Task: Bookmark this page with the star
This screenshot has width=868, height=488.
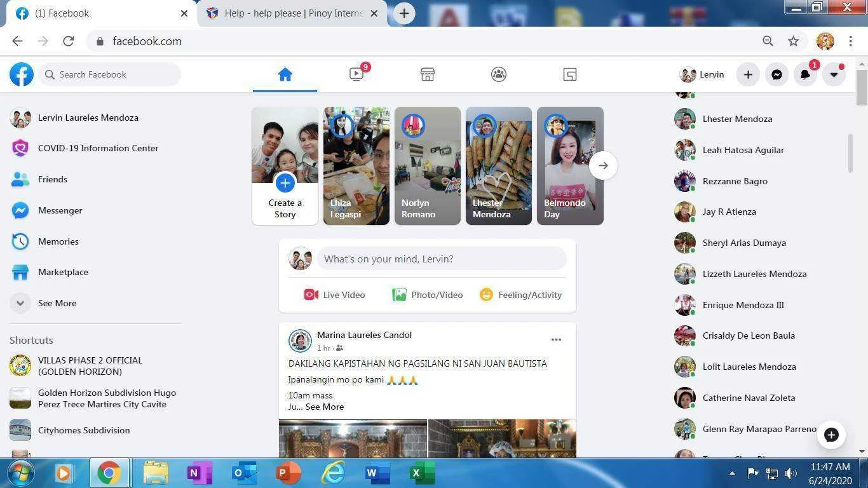Action: (x=793, y=41)
